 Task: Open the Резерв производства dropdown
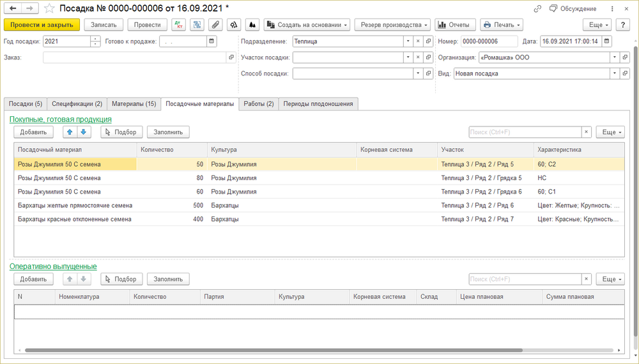pos(392,24)
